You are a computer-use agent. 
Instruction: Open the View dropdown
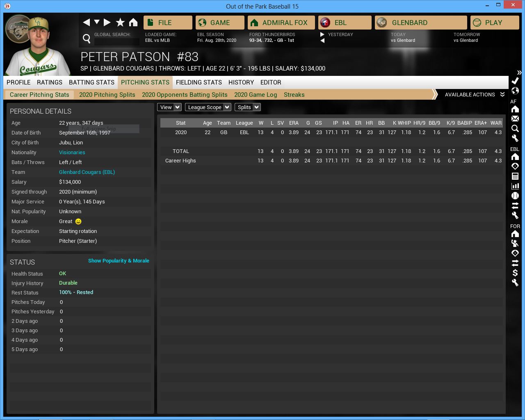click(x=169, y=107)
